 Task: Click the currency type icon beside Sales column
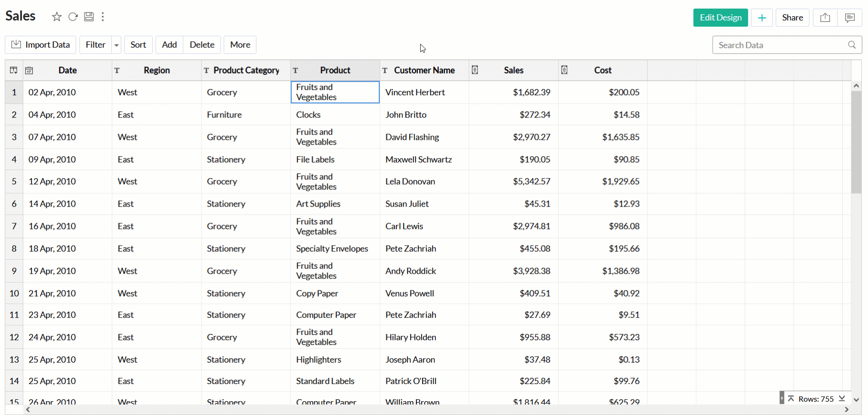tap(474, 70)
